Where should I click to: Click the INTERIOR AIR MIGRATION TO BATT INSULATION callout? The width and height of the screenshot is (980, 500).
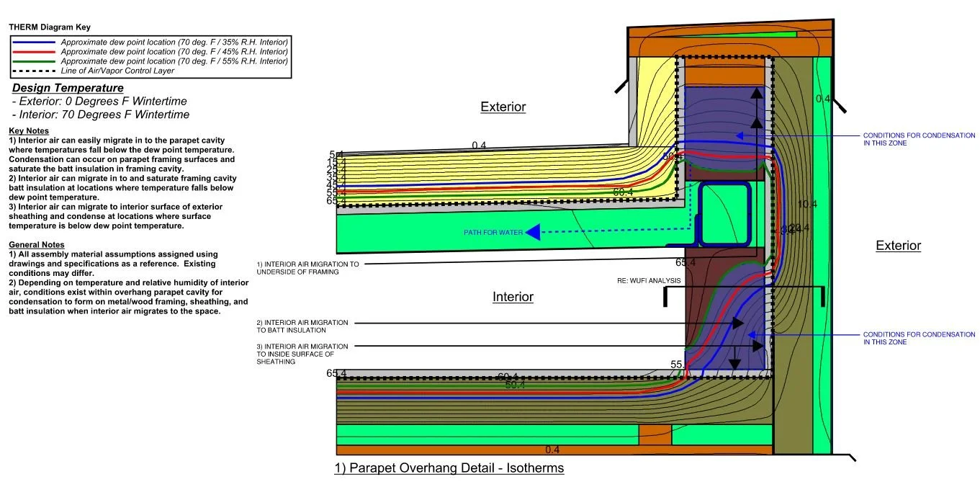302,326
